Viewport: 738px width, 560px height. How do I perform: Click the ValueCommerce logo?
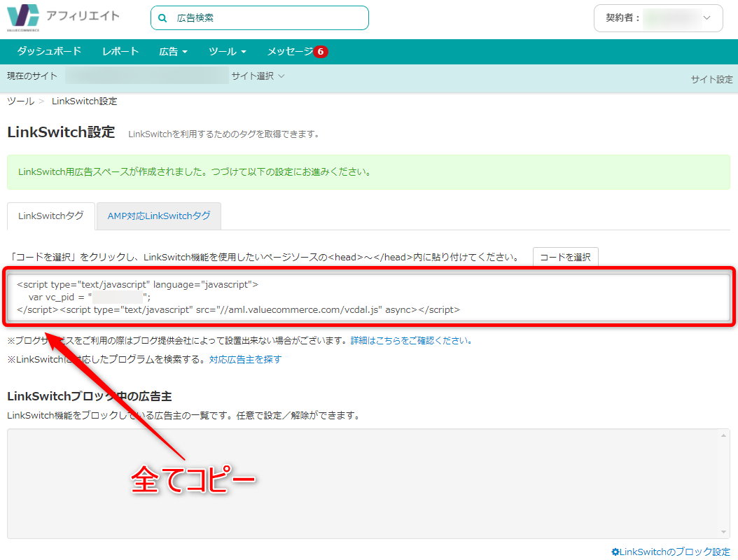click(23, 17)
